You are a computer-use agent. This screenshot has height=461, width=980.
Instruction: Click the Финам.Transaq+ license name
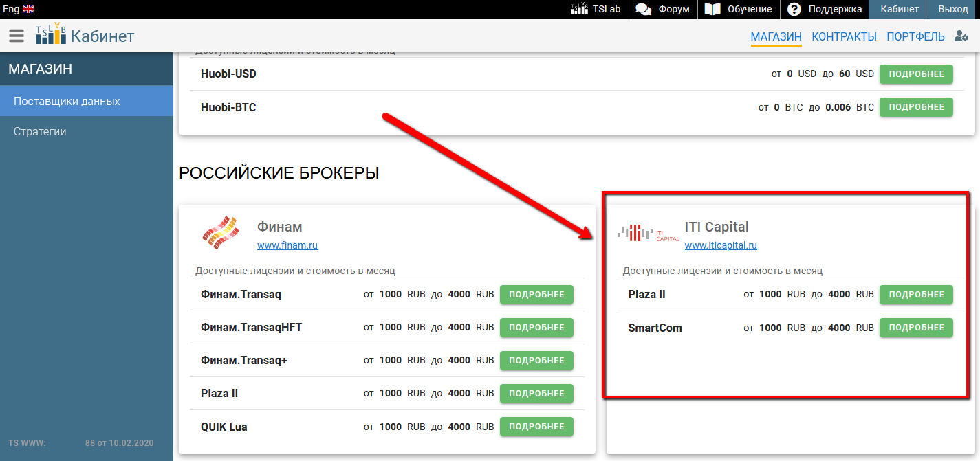click(244, 361)
